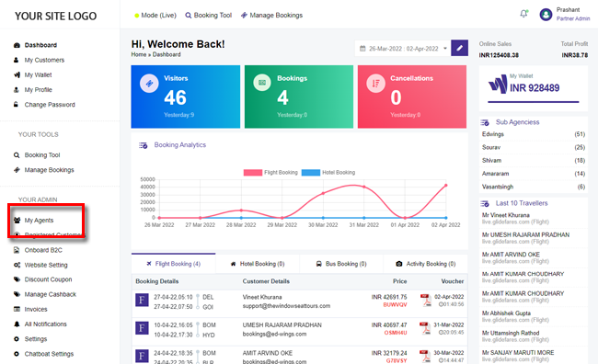Click the My Wallet sidebar icon

coord(17,74)
